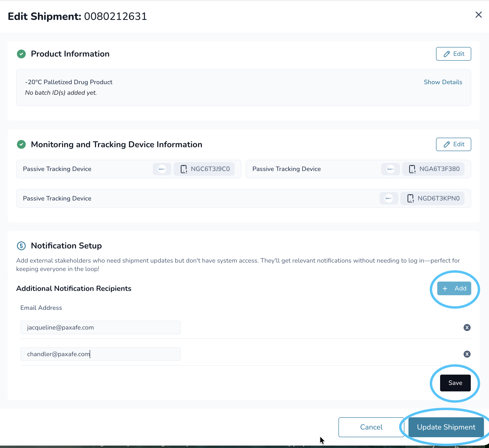This screenshot has height=448, width=489.
Task: Click the device icon in NGA6T3F380 chip
Action: click(412, 169)
